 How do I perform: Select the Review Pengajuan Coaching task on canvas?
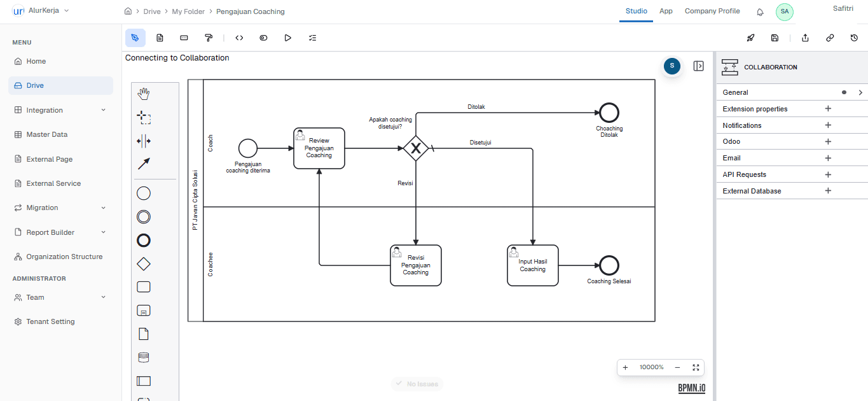319,148
